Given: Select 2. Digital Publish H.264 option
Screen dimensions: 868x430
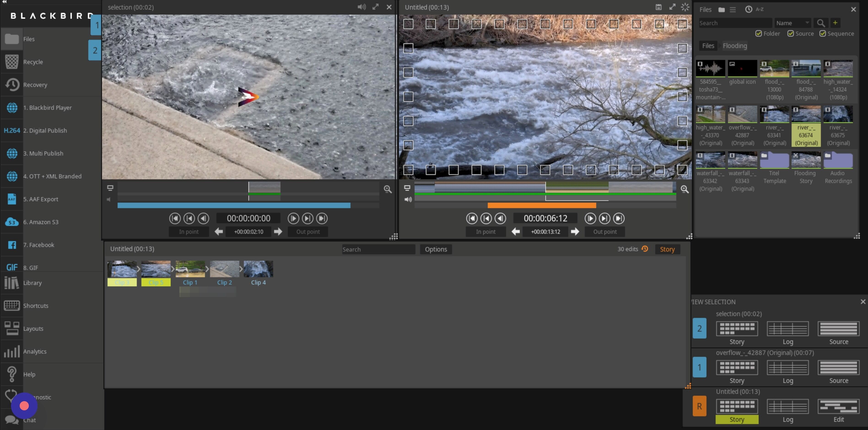Looking at the screenshot, I should click(45, 131).
